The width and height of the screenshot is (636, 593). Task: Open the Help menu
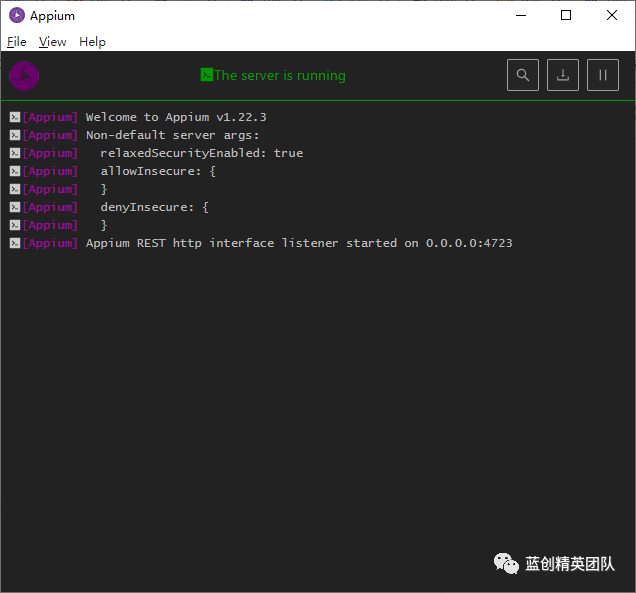[92, 42]
